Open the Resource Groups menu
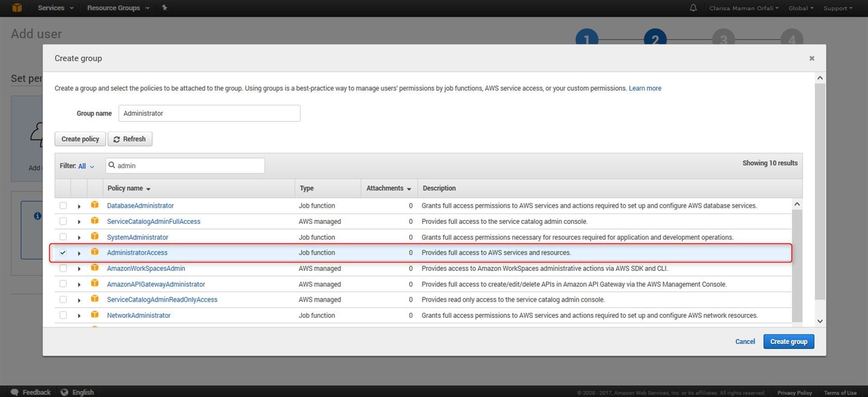 click(118, 8)
